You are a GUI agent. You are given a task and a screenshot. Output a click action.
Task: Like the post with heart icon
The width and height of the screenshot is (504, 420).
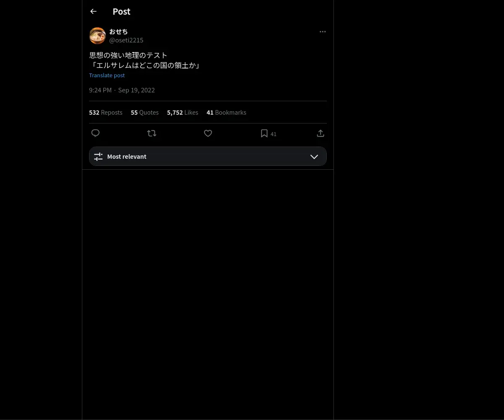[x=208, y=133]
